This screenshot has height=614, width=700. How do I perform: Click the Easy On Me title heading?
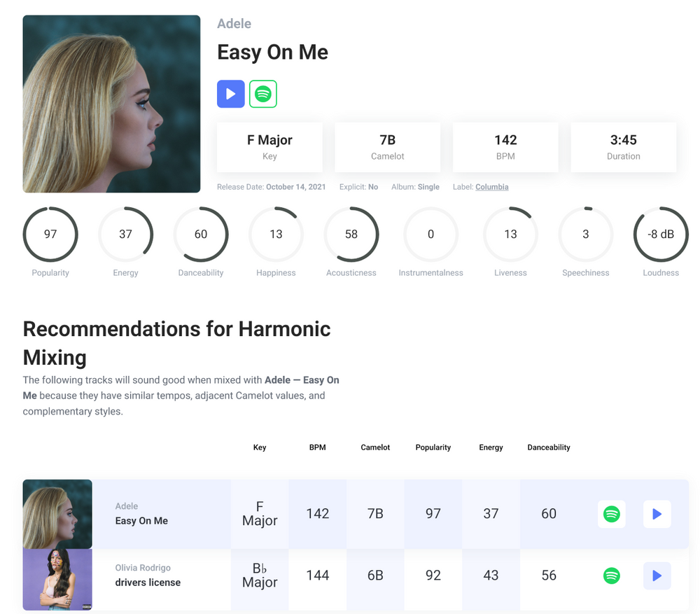coord(272,52)
